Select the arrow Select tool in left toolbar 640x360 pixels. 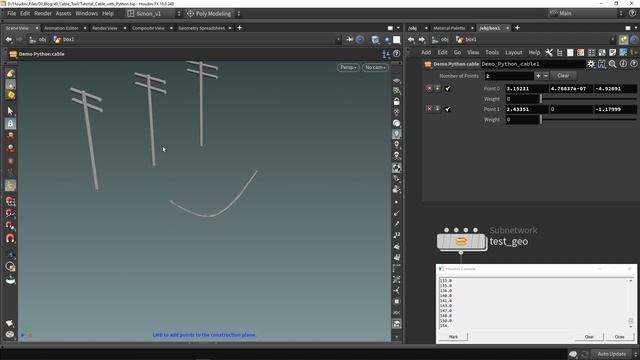[11, 111]
